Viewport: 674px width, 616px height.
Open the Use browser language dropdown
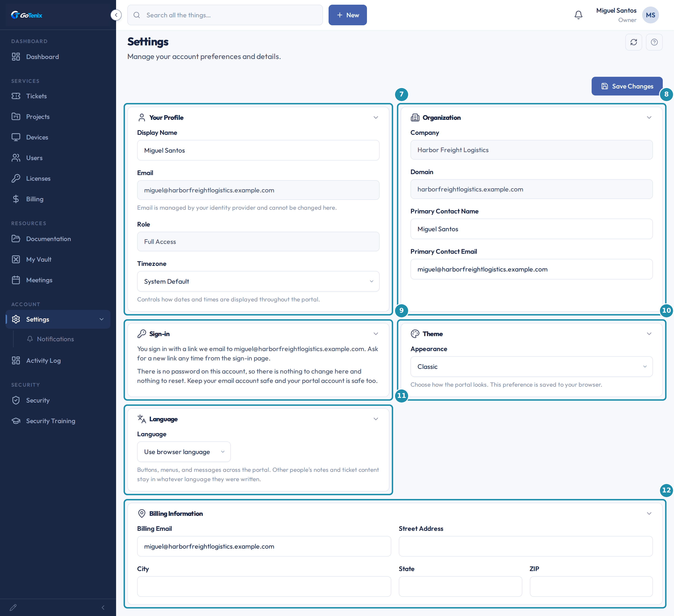(x=184, y=452)
